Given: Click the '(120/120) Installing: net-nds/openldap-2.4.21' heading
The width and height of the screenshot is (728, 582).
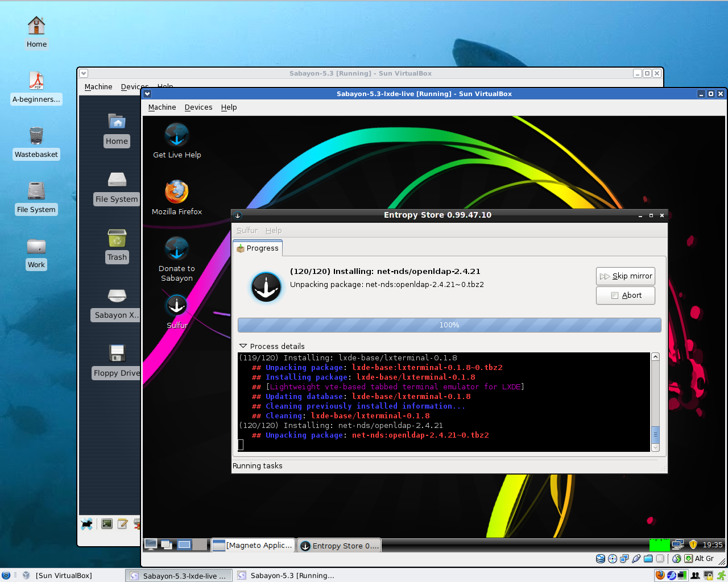Looking at the screenshot, I should click(x=385, y=272).
